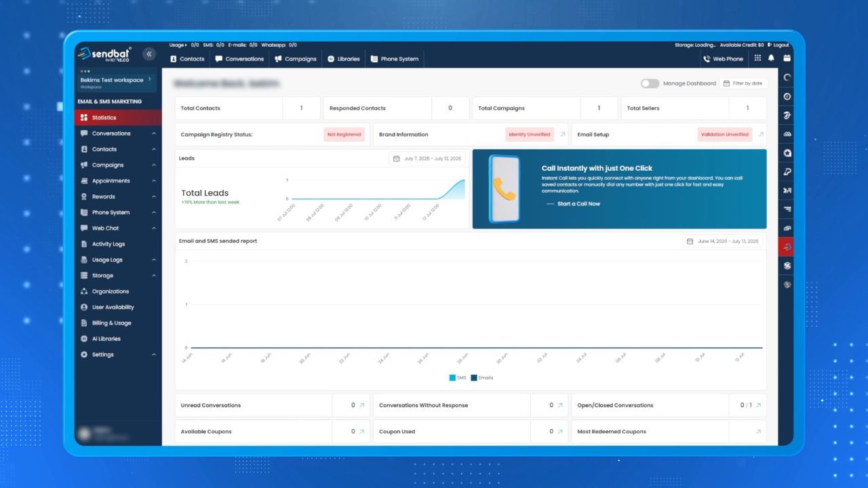Image resolution: width=868 pixels, height=488 pixels.
Task: Open the Conversations tab in the top navigation
Action: (239, 59)
